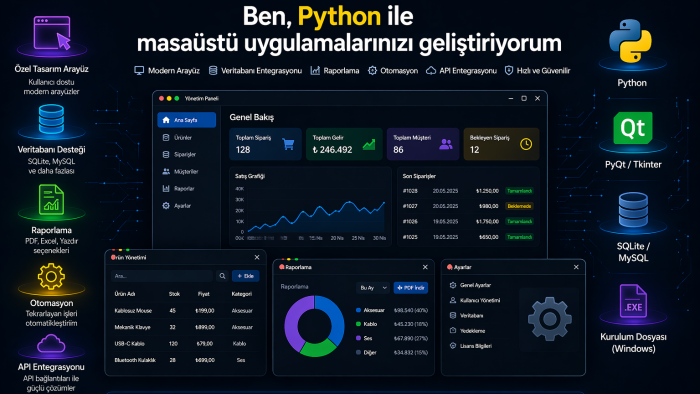Click the Kategori column header

[x=242, y=294]
